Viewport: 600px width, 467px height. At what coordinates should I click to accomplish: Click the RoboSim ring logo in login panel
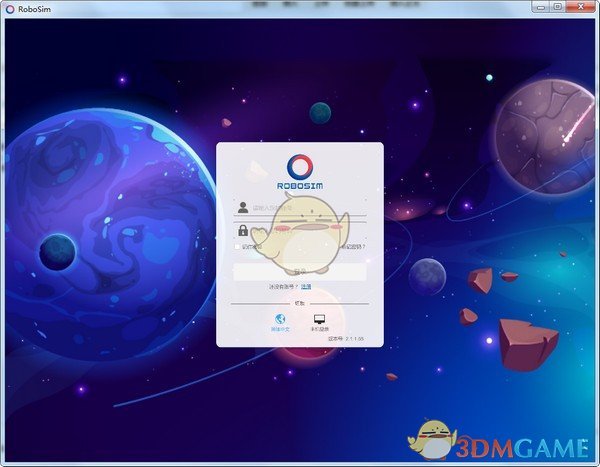tap(300, 167)
